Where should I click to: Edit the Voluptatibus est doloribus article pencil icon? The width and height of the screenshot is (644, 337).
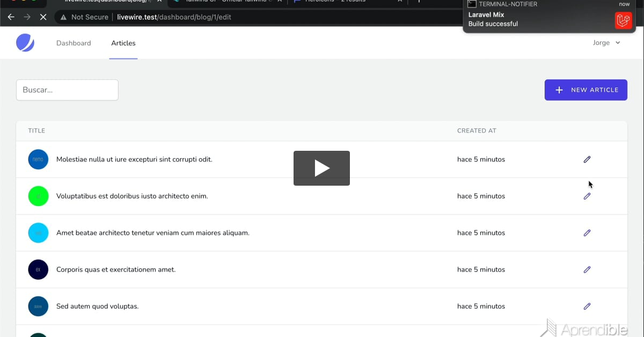pyautogui.click(x=587, y=196)
